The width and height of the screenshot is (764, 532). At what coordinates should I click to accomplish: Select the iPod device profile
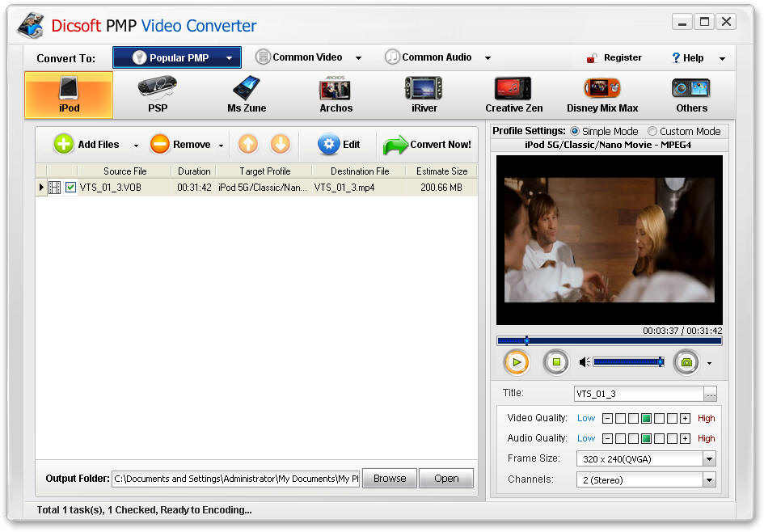pos(69,95)
